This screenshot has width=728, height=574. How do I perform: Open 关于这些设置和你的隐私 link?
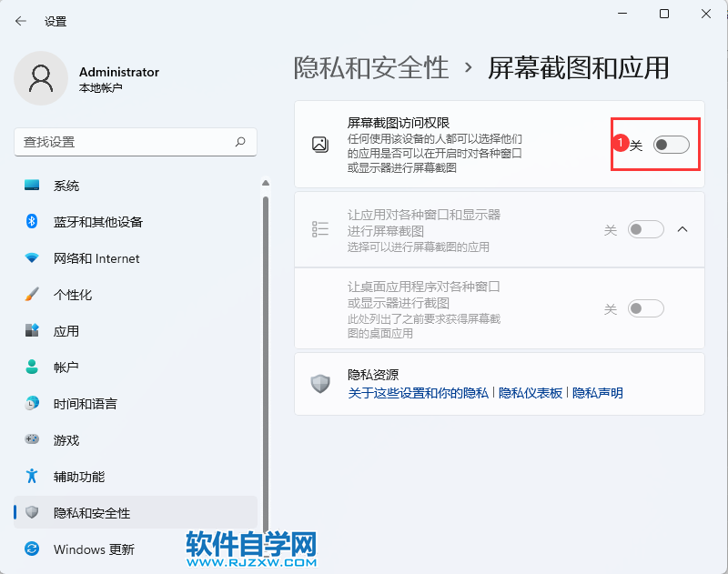[419, 393]
